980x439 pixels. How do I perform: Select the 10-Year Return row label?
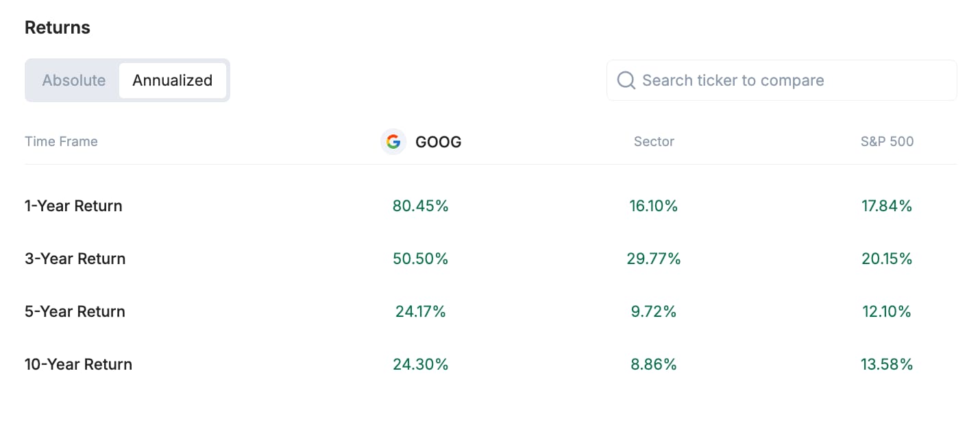pos(78,364)
